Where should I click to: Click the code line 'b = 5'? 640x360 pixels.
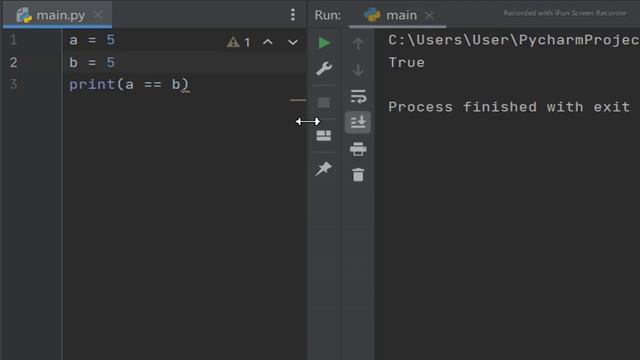[92, 62]
